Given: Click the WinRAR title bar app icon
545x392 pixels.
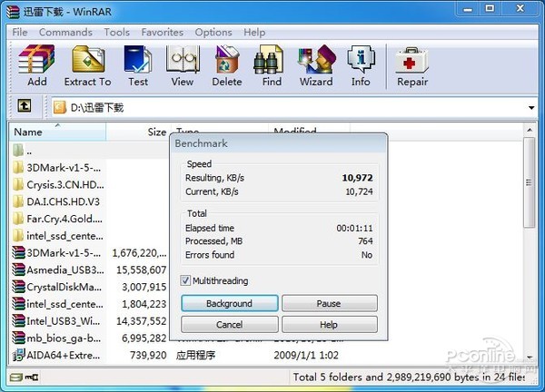Looking at the screenshot, I should click(x=13, y=12).
